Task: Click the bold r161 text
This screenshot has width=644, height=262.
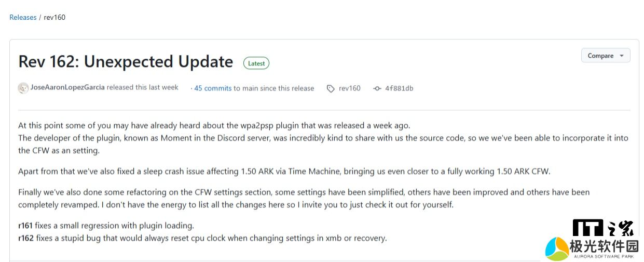Action: click(25, 226)
